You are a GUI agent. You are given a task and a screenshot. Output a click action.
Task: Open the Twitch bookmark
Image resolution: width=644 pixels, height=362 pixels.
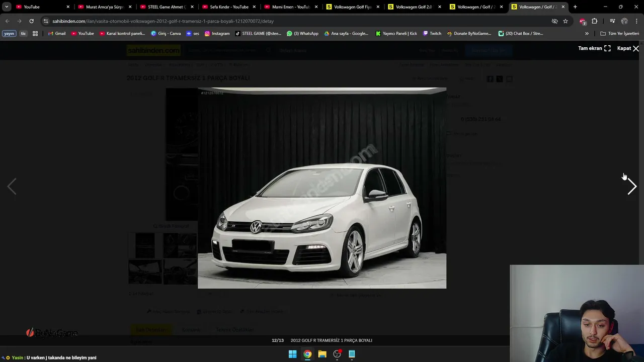click(432, 34)
